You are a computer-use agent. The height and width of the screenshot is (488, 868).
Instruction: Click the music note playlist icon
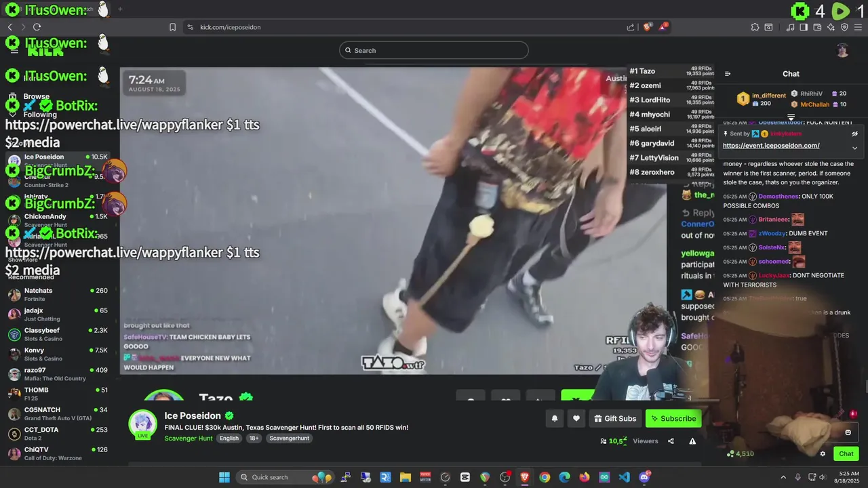click(x=790, y=27)
